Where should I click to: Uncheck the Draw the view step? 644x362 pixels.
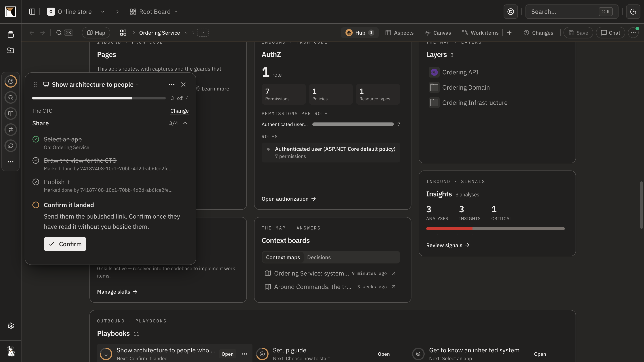[x=36, y=160]
